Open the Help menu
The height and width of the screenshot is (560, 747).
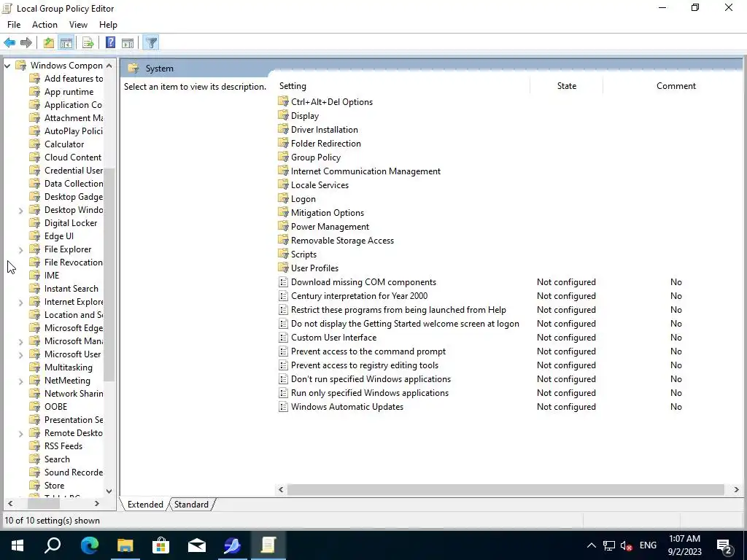click(x=108, y=25)
